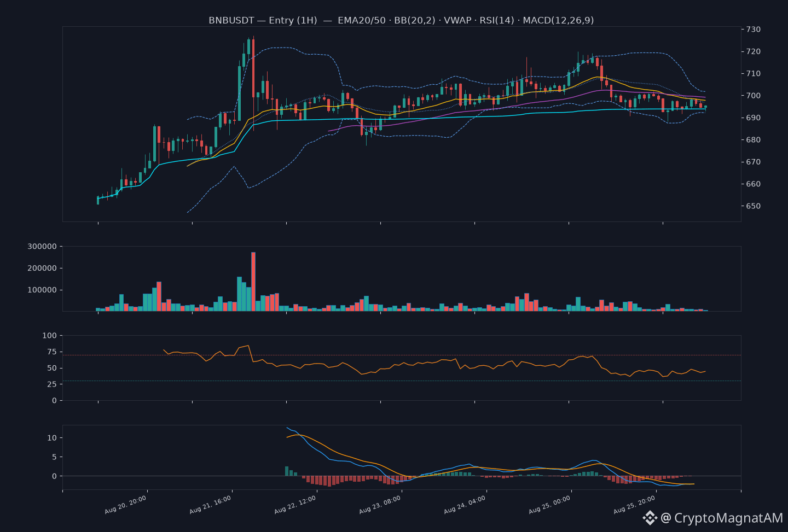The image size is (788, 532).
Task: Select the Aug 23, 08:00 date label
Action: (x=380, y=505)
